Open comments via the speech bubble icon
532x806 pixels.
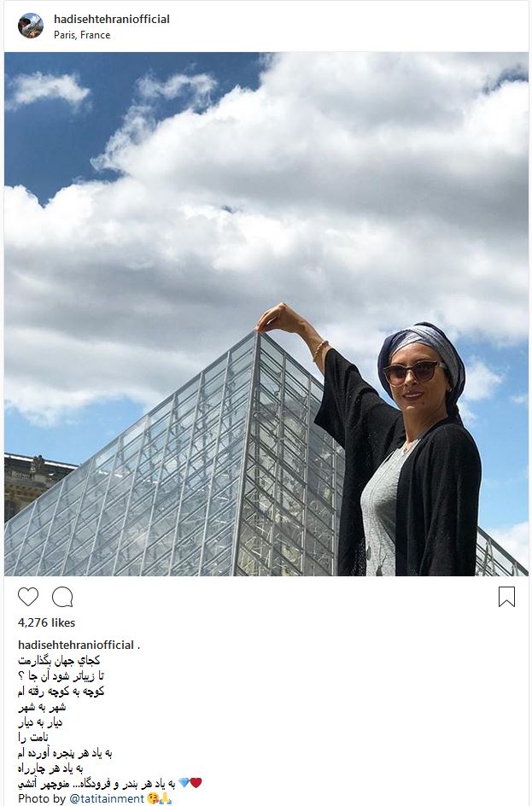[x=62, y=597]
